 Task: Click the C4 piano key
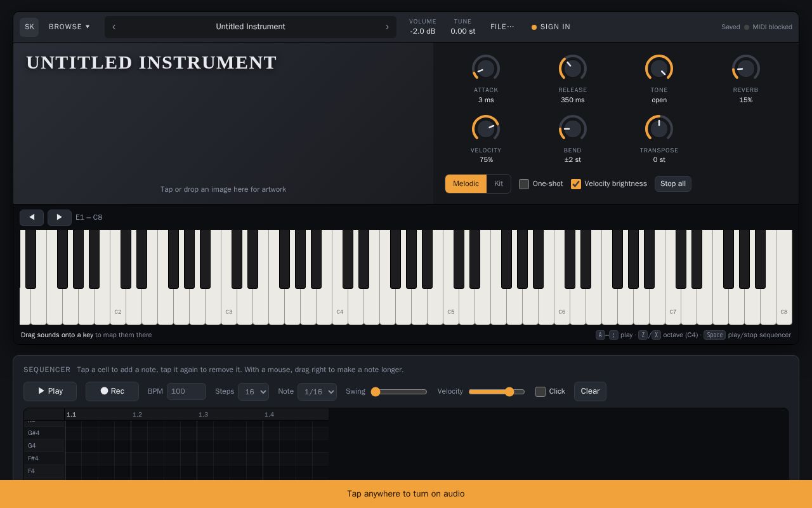coord(340,307)
